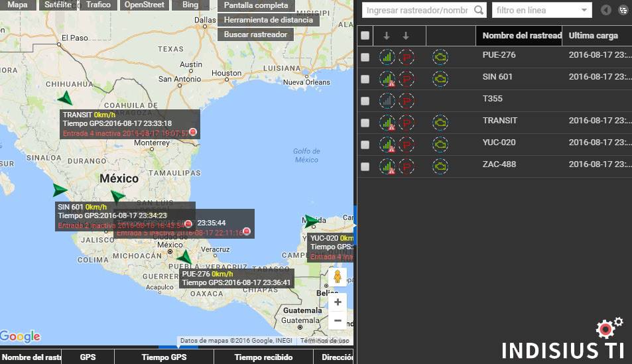Activate Herramienta de distancia tool
The width and height of the screenshot is (632, 364).
pyautogui.click(x=269, y=20)
